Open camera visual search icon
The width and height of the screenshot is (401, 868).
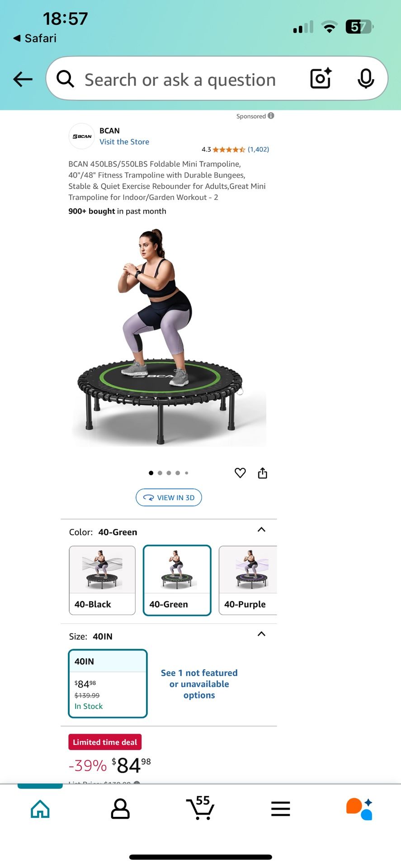click(321, 78)
